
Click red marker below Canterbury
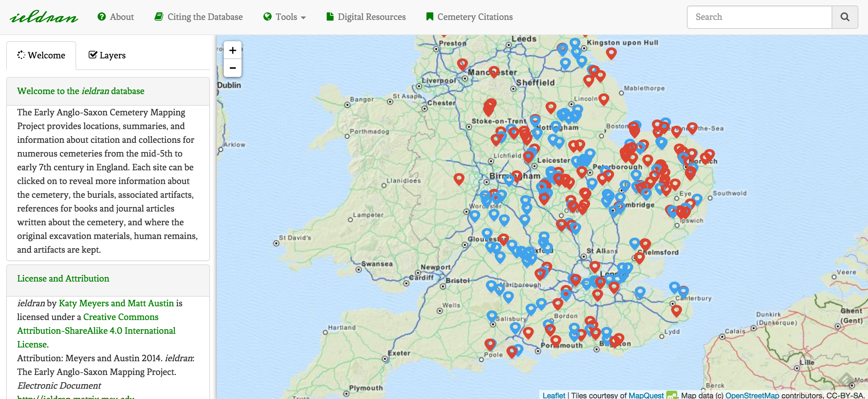pyautogui.click(x=676, y=310)
